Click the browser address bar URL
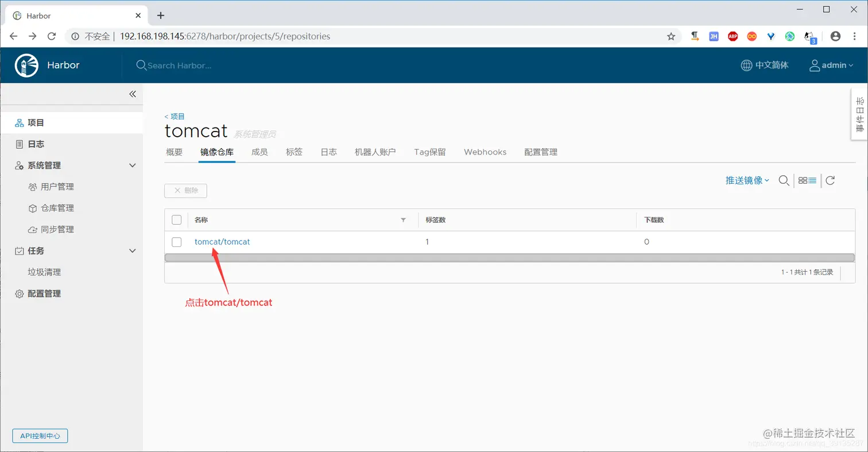The height and width of the screenshot is (452, 868). (225, 36)
